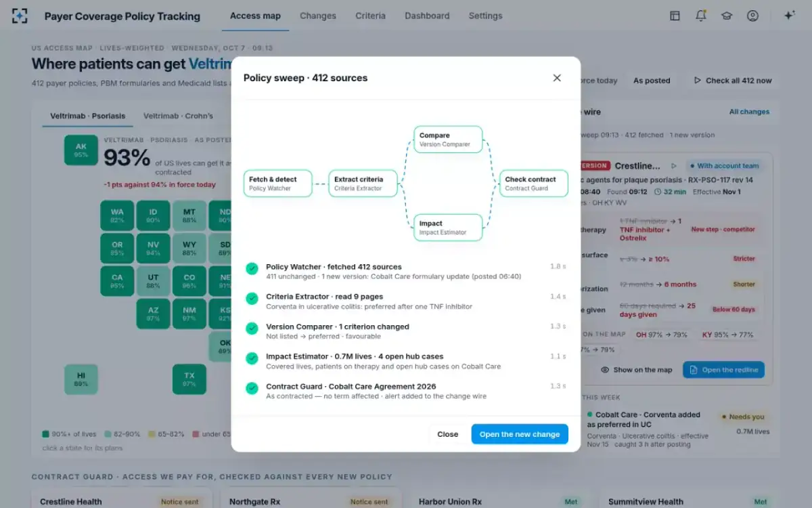Click the NM state tile

[x=189, y=314]
